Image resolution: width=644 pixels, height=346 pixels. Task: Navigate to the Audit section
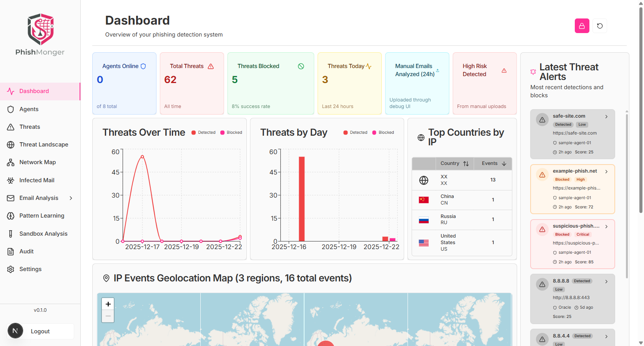[26, 251]
